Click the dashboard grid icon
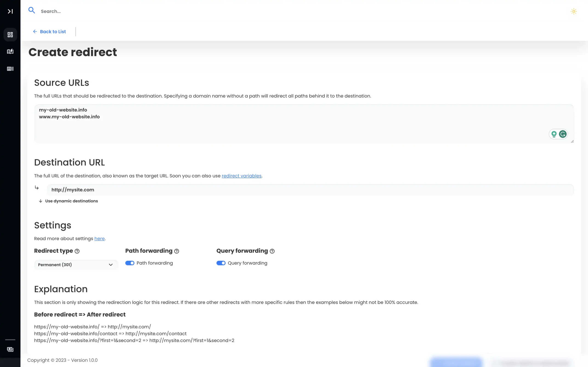This screenshot has width=588, height=367. (10, 34)
